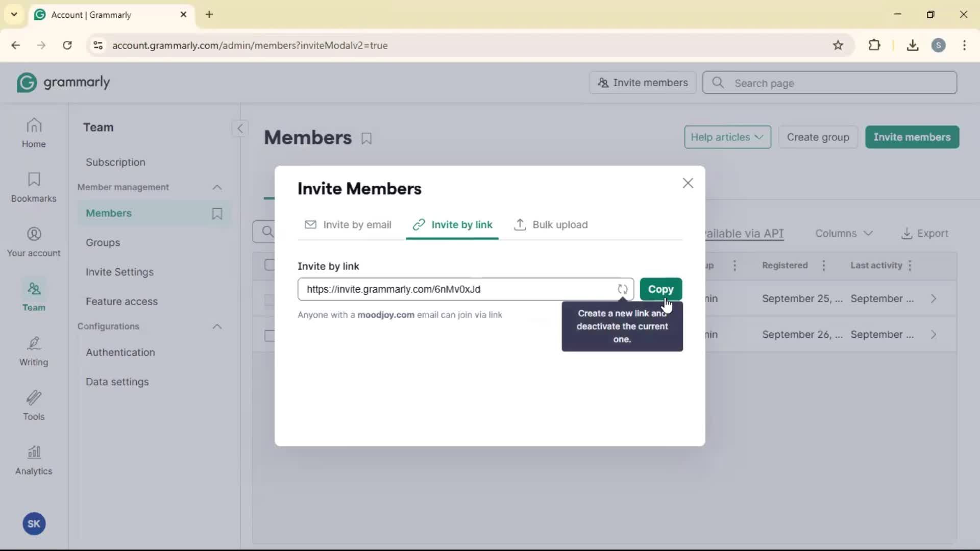980x551 pixels.
Task: Switch to Bulk upload tab
Action: (551, 225)
